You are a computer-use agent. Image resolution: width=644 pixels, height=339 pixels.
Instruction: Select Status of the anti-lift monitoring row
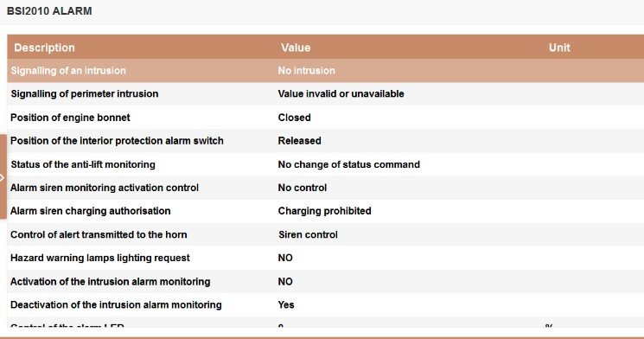point(325,164)
